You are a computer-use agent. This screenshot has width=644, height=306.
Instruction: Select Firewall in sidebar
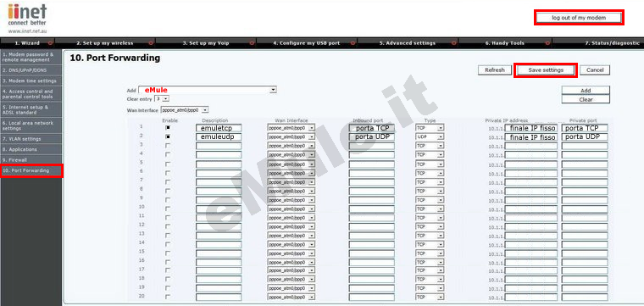[x=31, y=159]
